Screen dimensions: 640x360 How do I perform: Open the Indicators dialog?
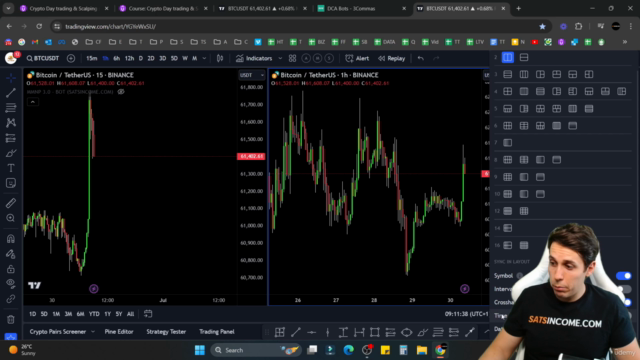pyautogui.click(x=254, y=58)
